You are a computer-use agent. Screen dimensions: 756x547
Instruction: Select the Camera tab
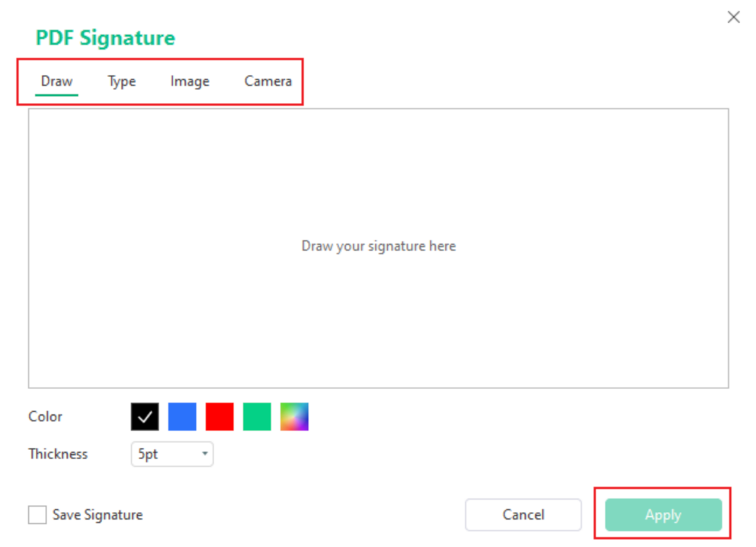[x=267, y=81]
